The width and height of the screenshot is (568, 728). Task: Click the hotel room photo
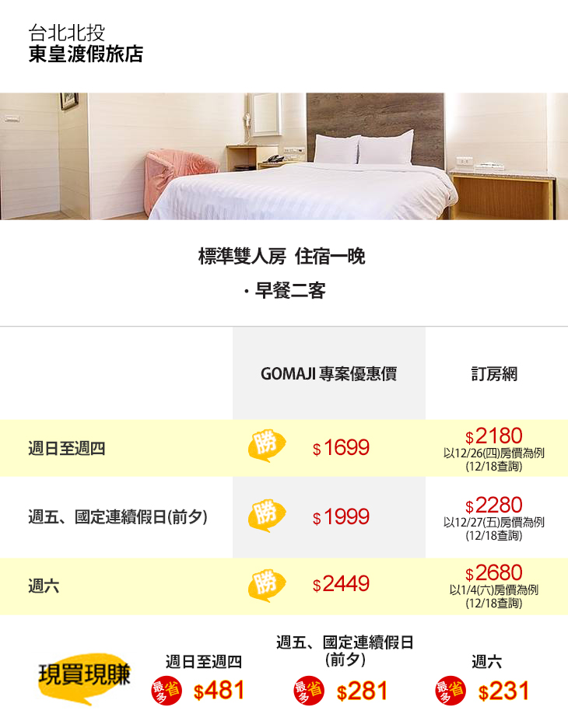tap(284, 156)
